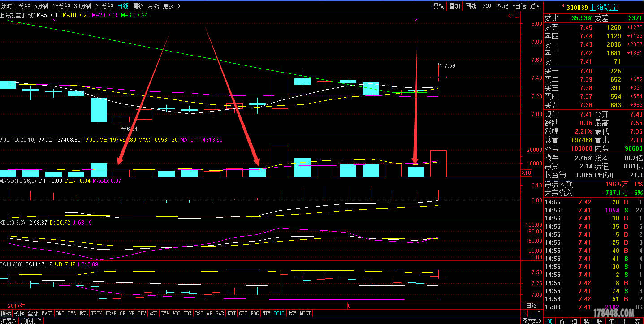The width and height of the screenshot is (644, 324).
Task: Select the TRIX indicator
Action: pos(96,313)
